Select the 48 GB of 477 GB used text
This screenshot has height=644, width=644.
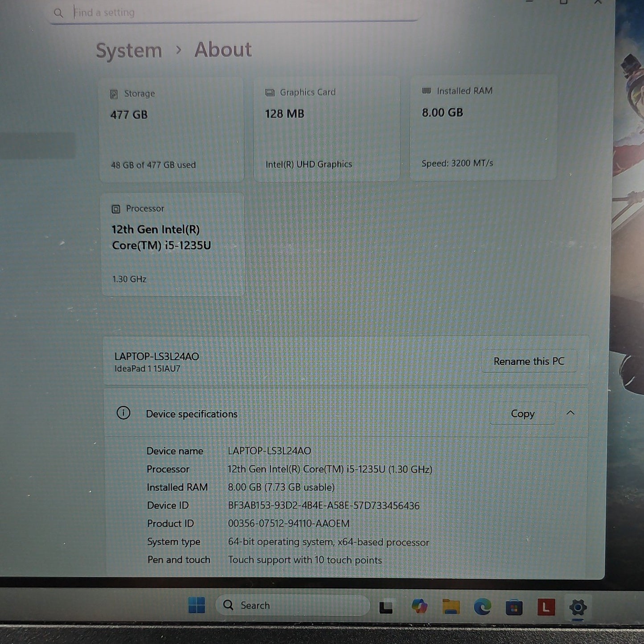(153, 165)
